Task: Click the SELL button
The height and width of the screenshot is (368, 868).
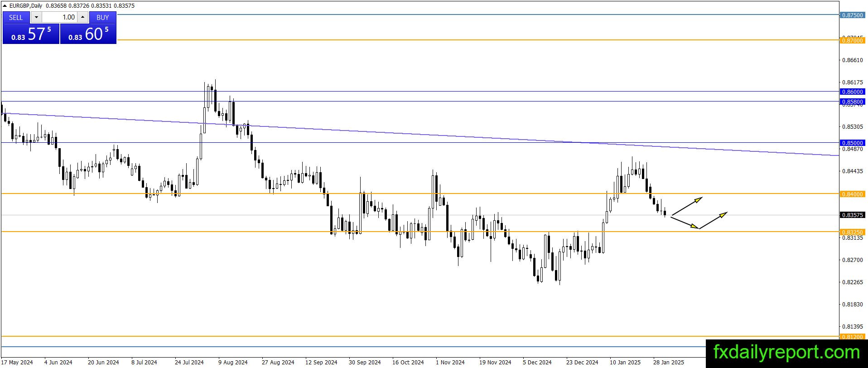Action: coord(16,17)
